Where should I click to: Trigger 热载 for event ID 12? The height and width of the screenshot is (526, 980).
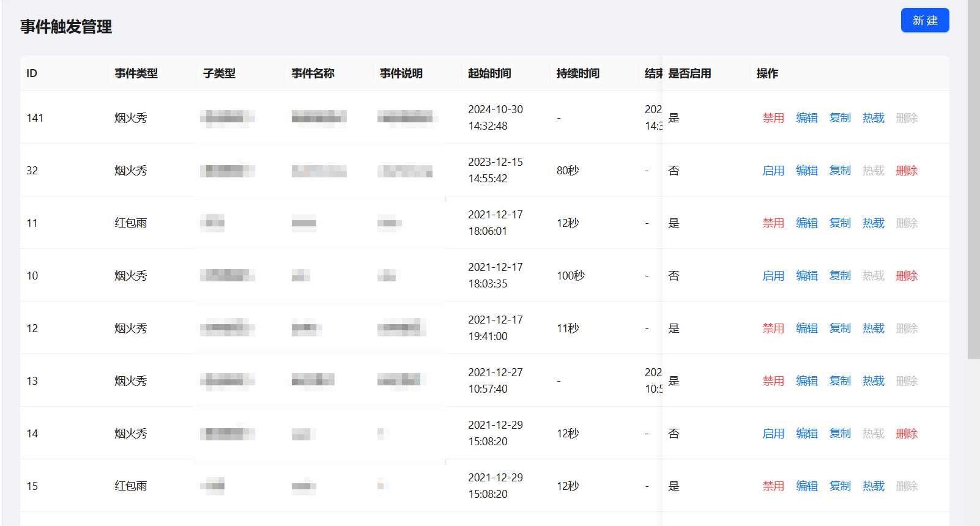pos(873,328)
